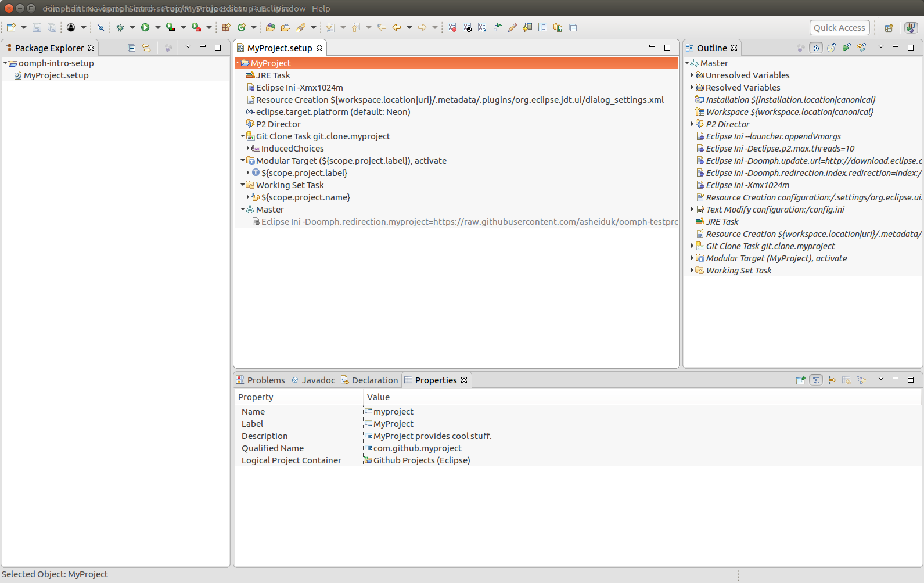Click the Debug bug icon in toolbar
The height and width of the screenshot is (583, 924).
pos(120,27)
